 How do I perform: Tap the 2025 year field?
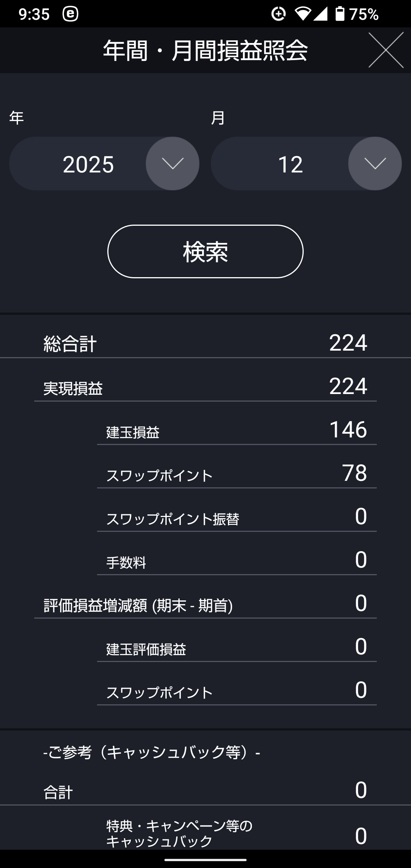(x=88, y=164)
